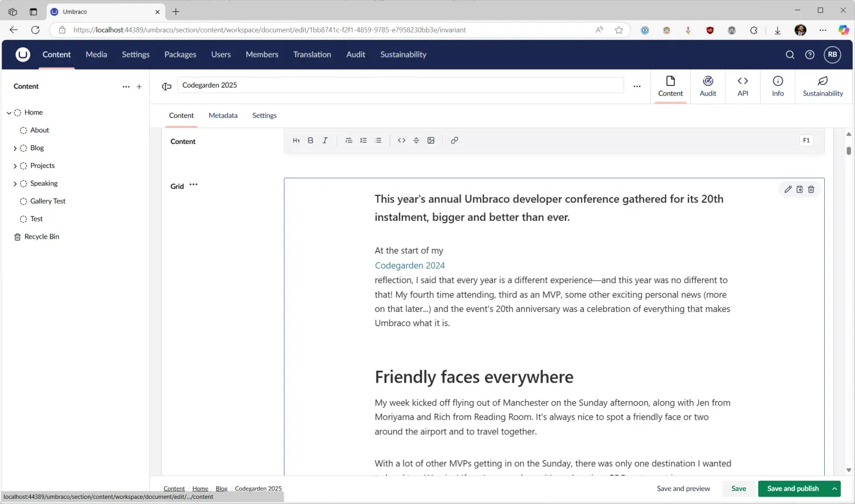Open the Save and publish dropdown arrow
The image size is (855, 504).
coord(834,488)
